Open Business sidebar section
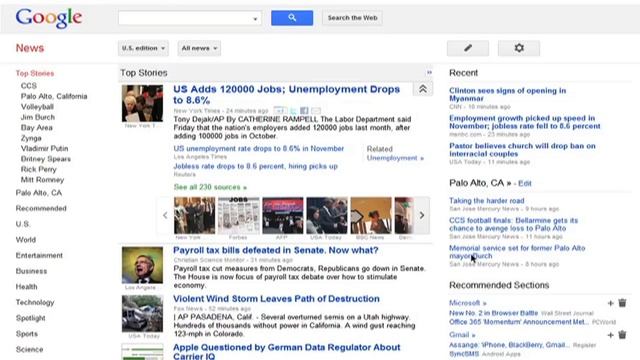The height and width of the screenshot is (360, 640). (x=31, y=271)
